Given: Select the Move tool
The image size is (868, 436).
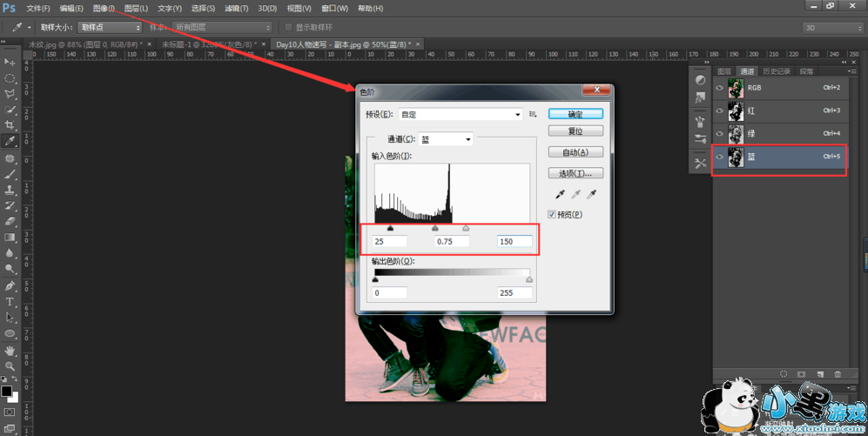Looking at the screenshot, I should [10, 62].
